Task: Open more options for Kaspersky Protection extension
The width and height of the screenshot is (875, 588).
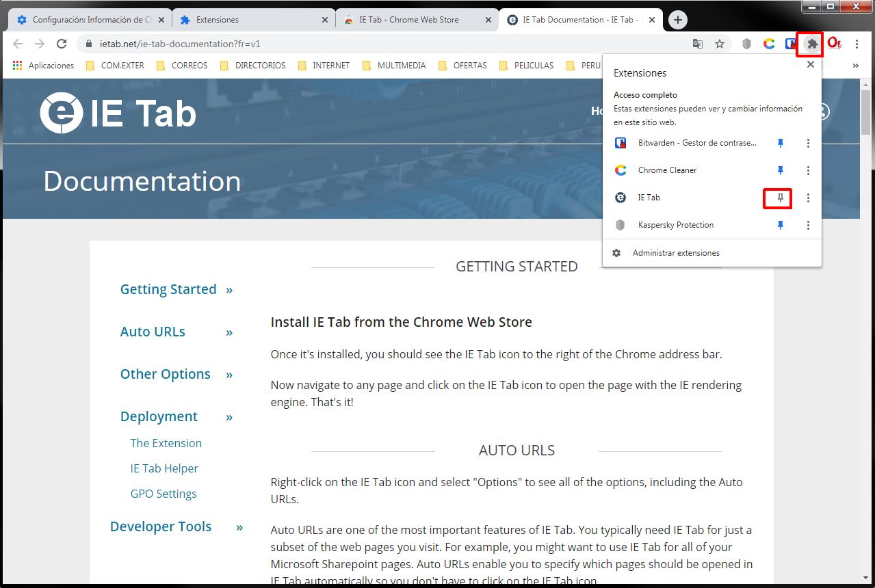Action: pyautogui.click(x=808, y=225)
